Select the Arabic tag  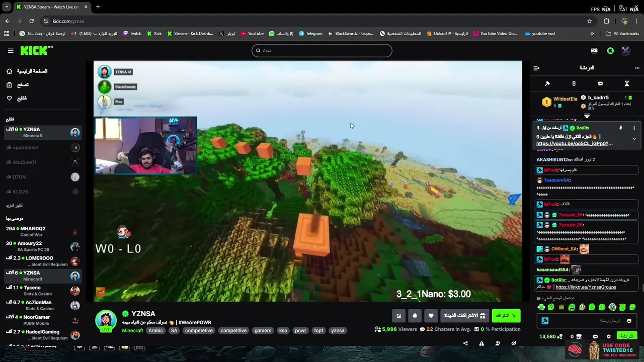tap(155, 331)
